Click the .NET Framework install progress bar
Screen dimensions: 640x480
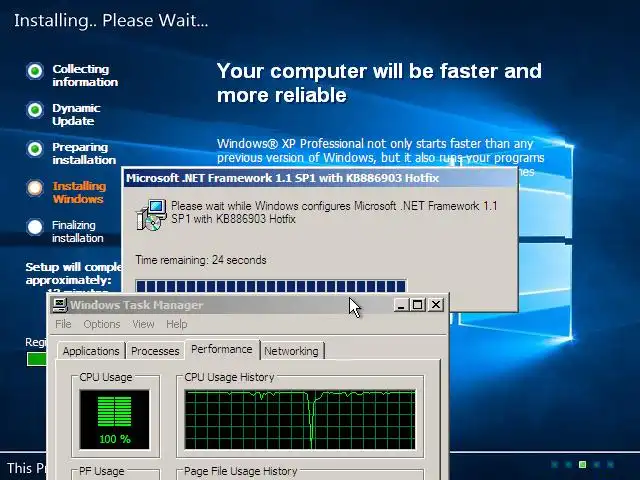point(271,286)
